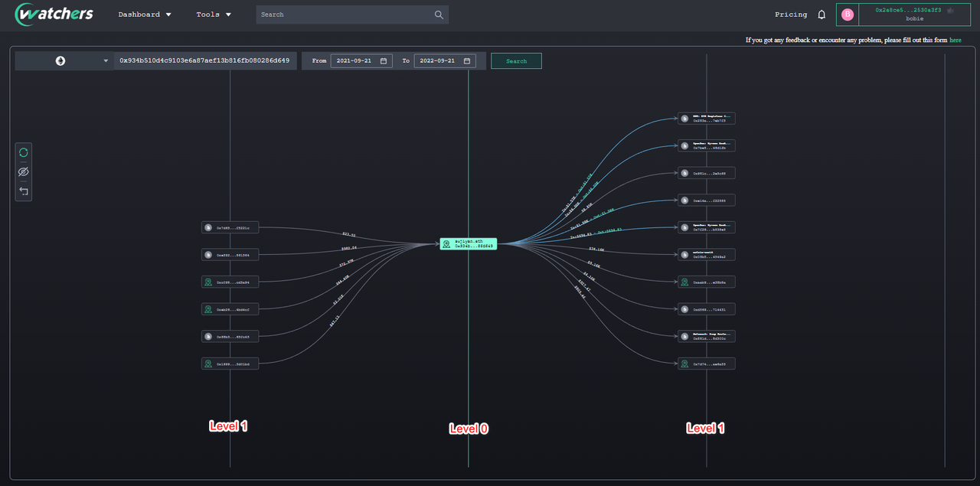The image size is (980, 486).
Task: Open the Dashboard menu
Action: (x=145, y=15)
